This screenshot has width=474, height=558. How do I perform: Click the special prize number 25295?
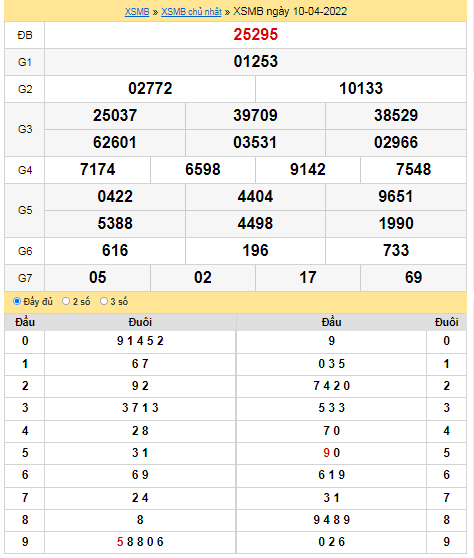coord(256,35)
